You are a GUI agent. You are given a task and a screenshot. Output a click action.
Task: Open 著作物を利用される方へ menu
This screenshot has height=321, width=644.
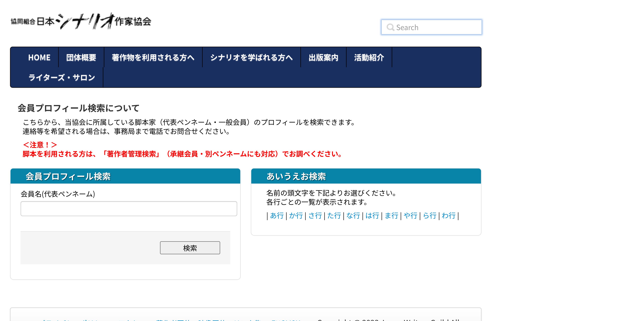point(153,58)
